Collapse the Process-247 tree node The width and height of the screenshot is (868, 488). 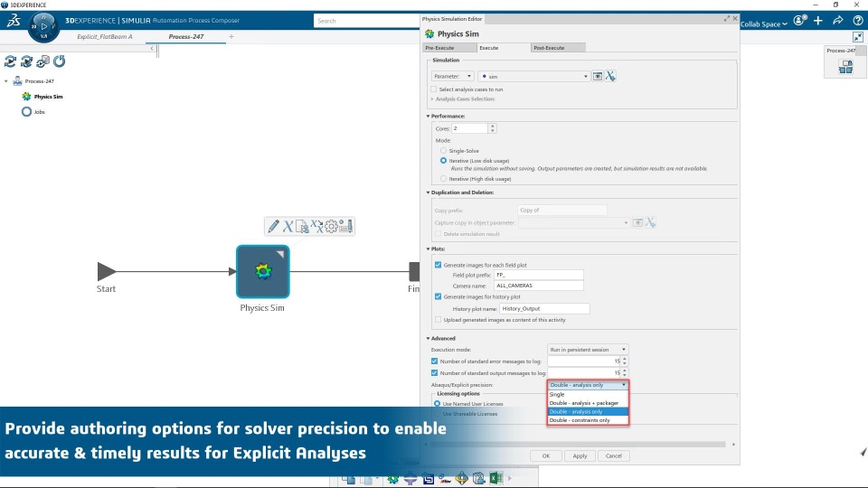click(x=6, y=81)
